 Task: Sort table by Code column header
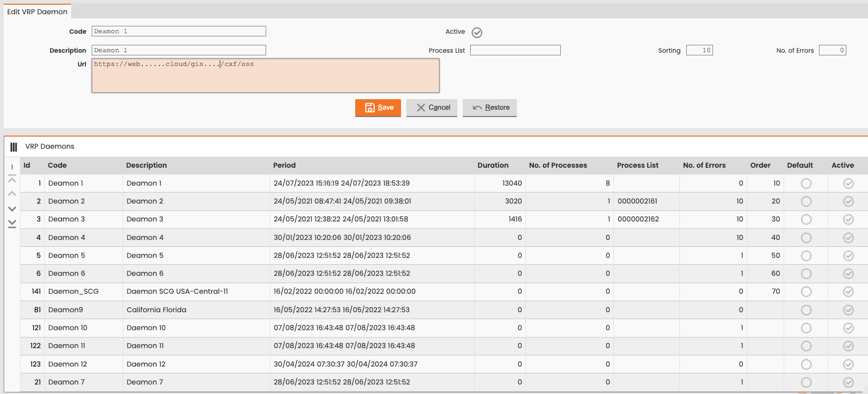coord(57,165)
